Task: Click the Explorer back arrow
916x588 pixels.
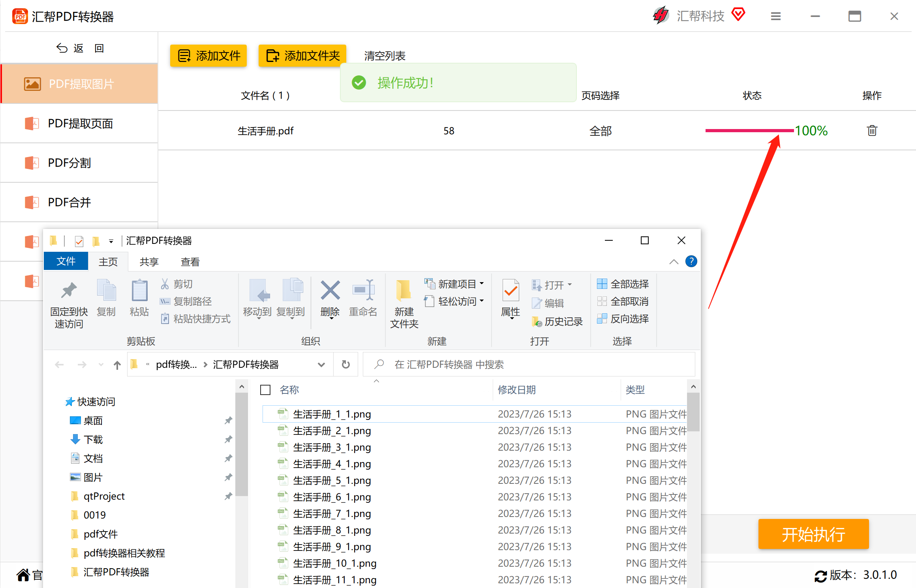Action: click(59, 365)
